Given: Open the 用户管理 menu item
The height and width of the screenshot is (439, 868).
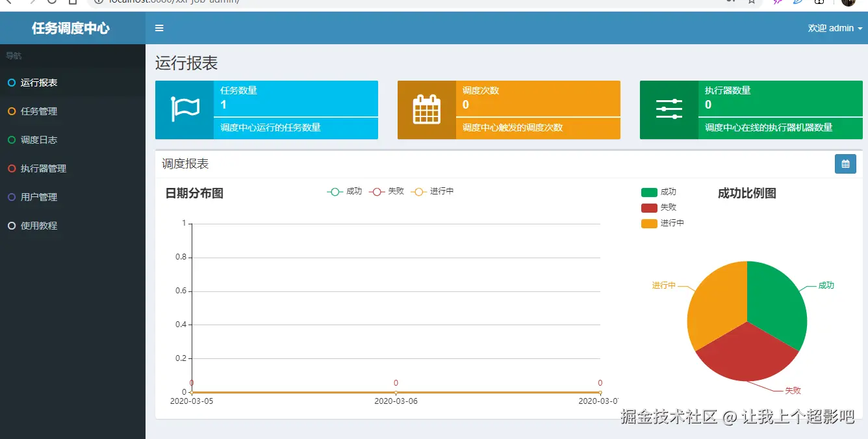Looking at the screenshot, I should [x=73, y=197].
